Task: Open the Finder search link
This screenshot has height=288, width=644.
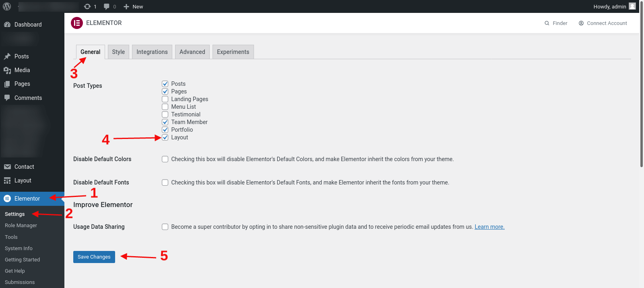Action: pyautogui.click(x=556, y=23)
